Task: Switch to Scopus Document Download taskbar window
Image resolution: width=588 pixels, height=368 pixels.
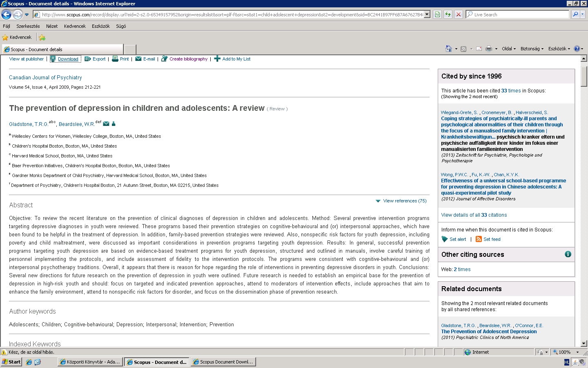Action: [223, 362]
